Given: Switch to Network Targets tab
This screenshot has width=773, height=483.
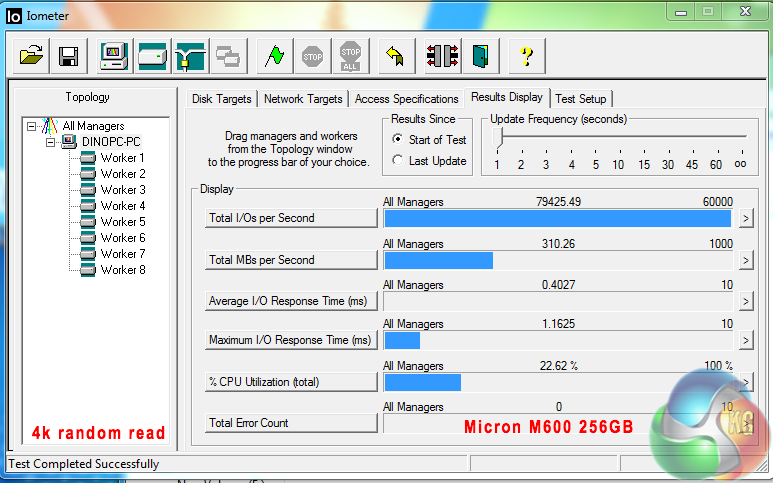Looking at the screenshot, I should tap(303, 99).
